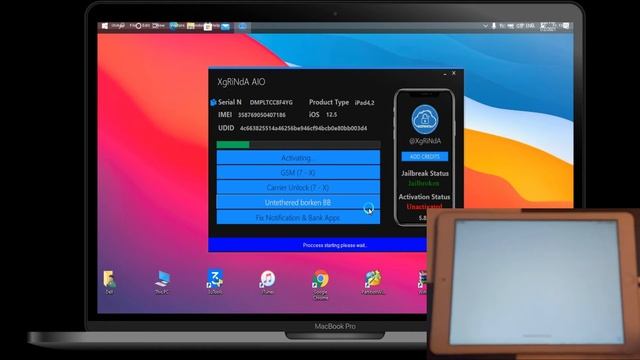Click the Activation Status label
The image size is (640, 360).
point(424,197)
